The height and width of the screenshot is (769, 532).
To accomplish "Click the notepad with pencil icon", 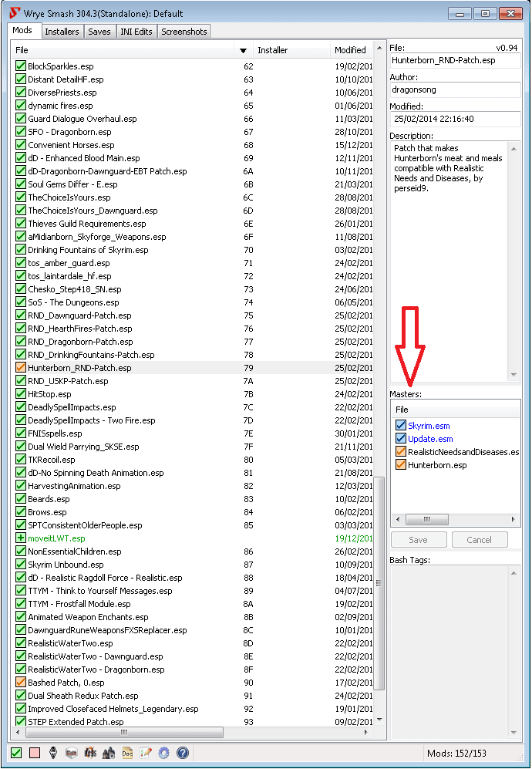I will 146,753.
